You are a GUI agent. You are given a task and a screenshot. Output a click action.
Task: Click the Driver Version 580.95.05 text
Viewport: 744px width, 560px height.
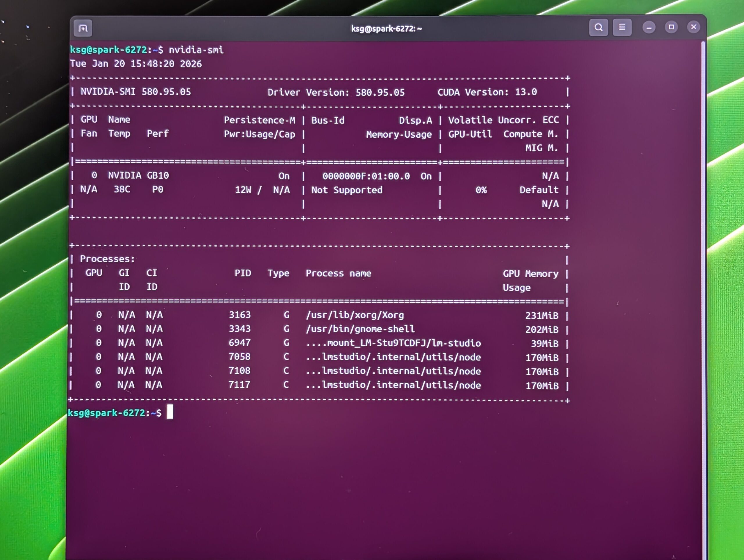pyautogui.click(x=336, y=92)
